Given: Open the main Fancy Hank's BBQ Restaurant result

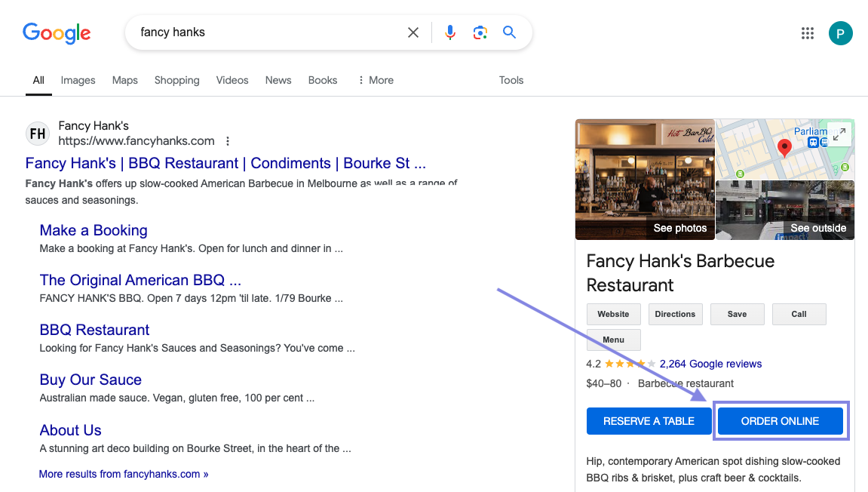Looking at the screenshot, I should click(x=225, y=164).
